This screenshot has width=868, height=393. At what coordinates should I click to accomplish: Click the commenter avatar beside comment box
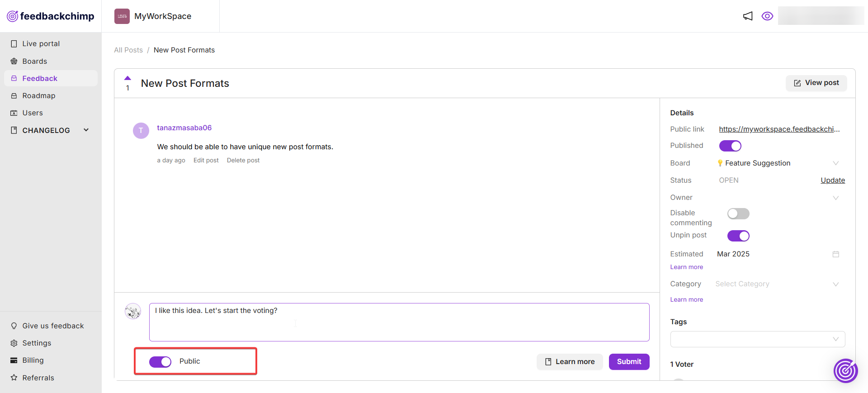[133, 311]
